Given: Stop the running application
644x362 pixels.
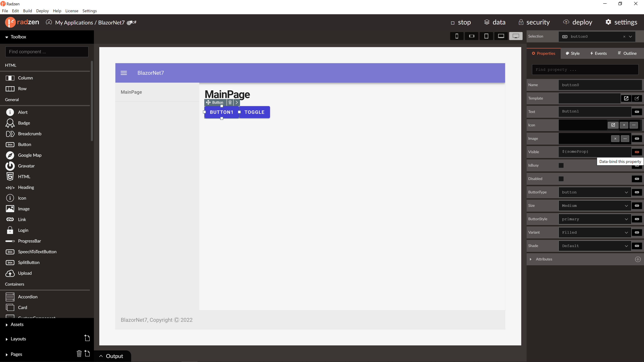Looking at the screenshot, I should (x=461, y=22).
